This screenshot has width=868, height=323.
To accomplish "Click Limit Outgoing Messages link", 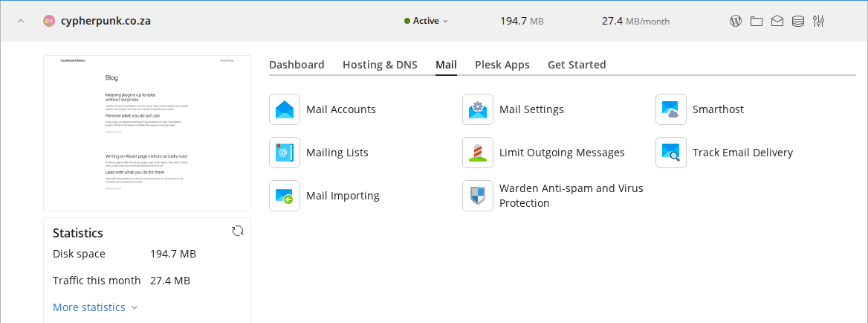I will pos(562,153).
